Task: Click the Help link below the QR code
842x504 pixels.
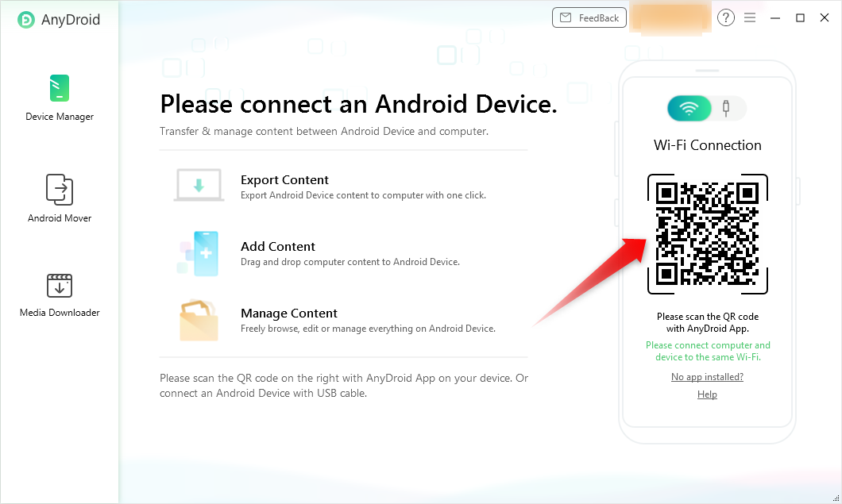Action: 707,394
